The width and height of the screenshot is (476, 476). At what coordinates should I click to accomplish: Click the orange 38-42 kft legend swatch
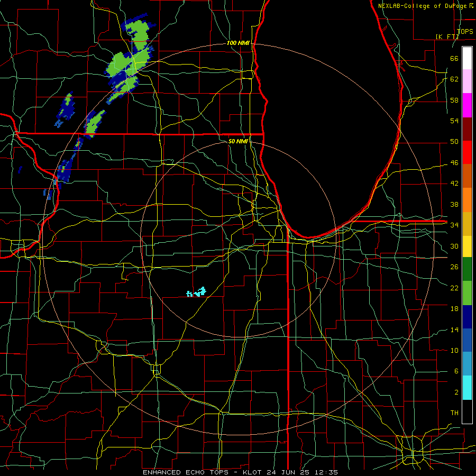point(467,199)
